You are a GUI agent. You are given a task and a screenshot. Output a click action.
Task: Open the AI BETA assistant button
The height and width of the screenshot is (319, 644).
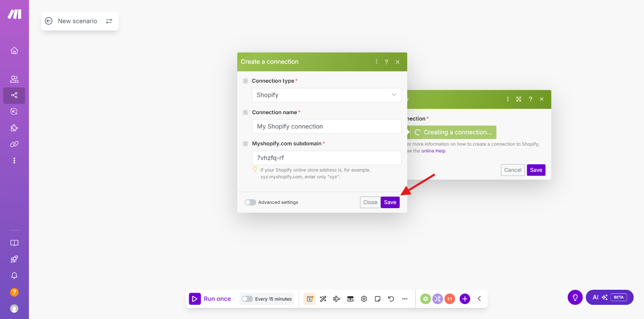(610, 297)
